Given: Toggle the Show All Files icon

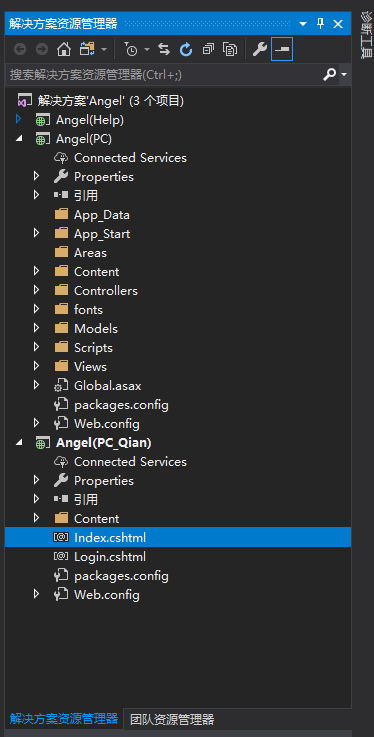Looking at the screenshot, I should [x=230, y=49].
